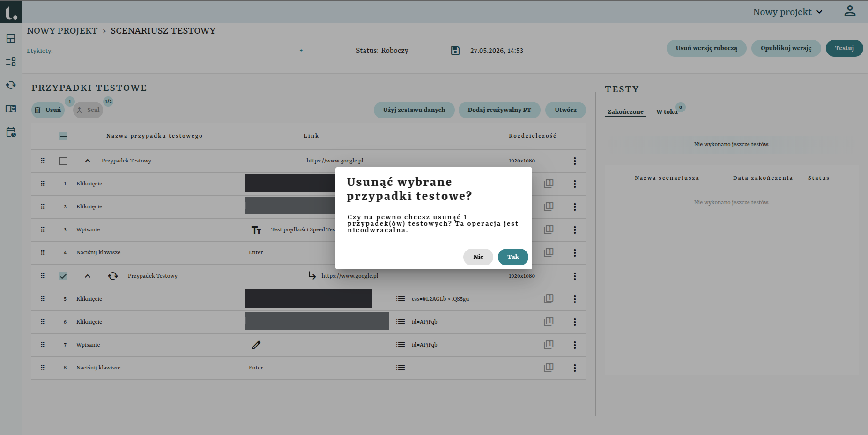Image resolution: width=868 pixels, height=435 pixels.
Task: Click Opublikuj wersję button
Action: (x=786, y=48)
